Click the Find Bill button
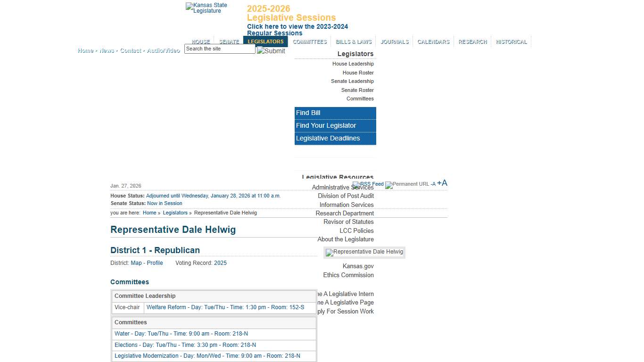 (x=335, y=113)
